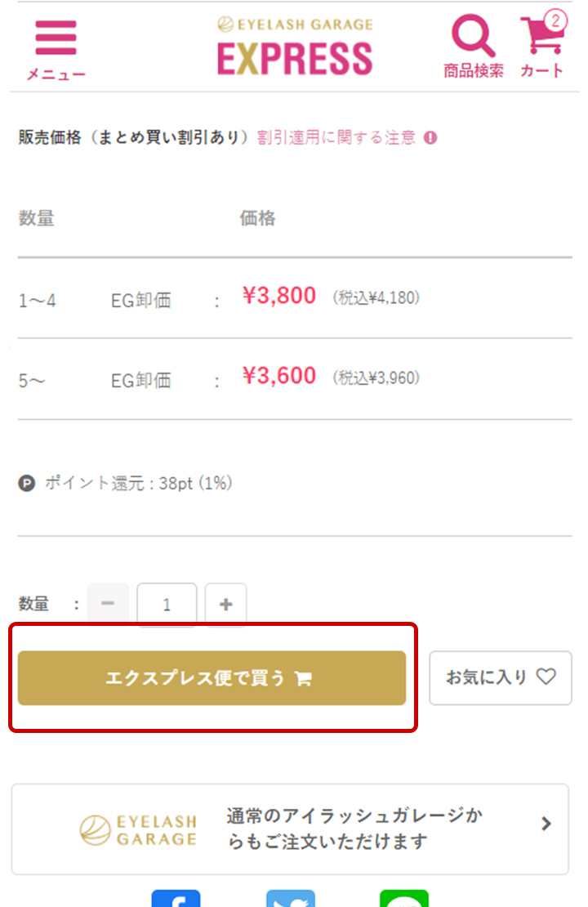Click the 商品検索 magnifier icon
This screenshot has width=588, height=907.
point(473,37)
